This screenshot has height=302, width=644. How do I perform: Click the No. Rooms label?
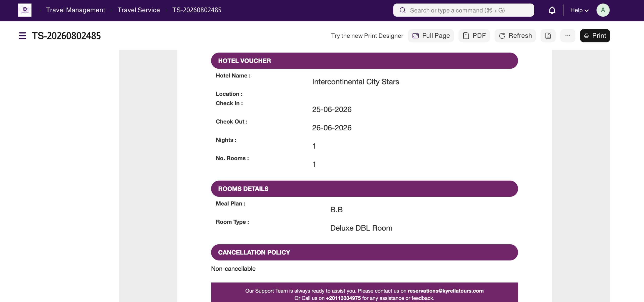[232, 158]
